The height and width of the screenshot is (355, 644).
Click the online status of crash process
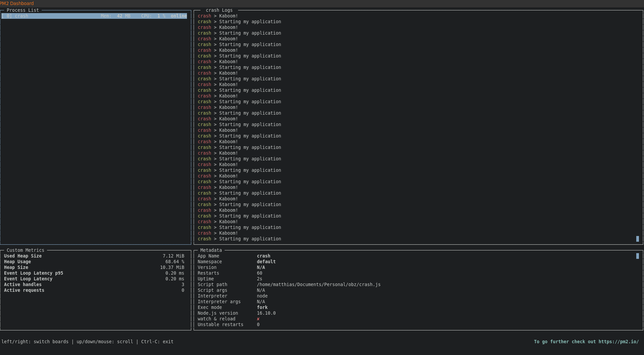point(179,16)
